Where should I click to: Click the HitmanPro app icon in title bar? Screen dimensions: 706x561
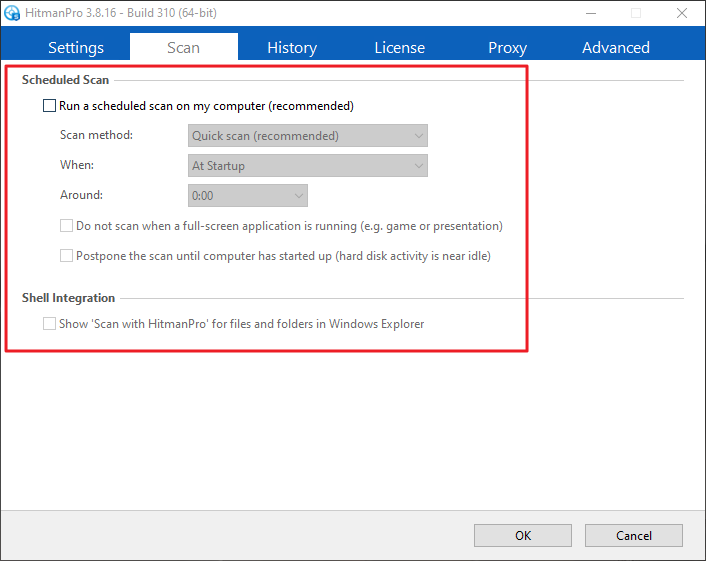coord(12,13)
